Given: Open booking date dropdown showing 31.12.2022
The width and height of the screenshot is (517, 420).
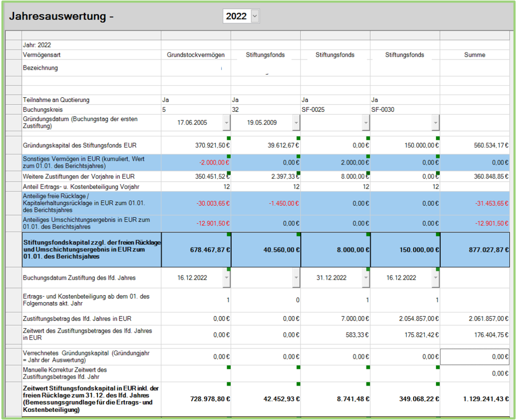Looking at the screenshot, I should tap(366, 278).
